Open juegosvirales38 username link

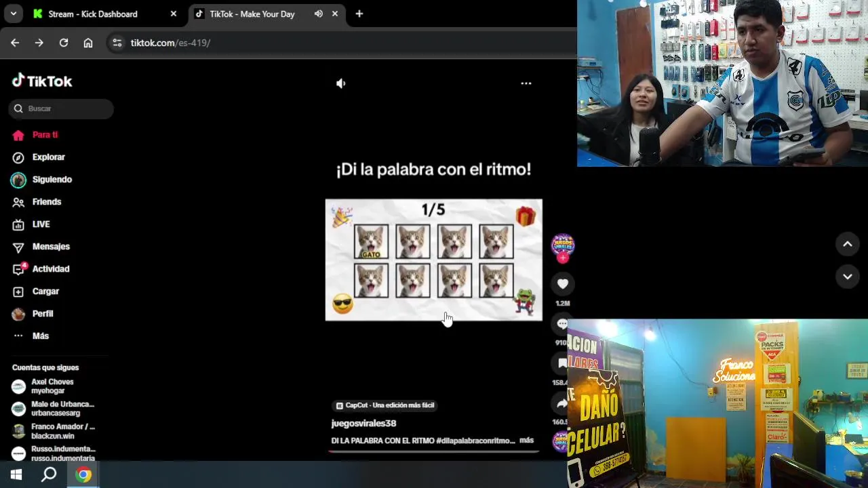point(363,423)
